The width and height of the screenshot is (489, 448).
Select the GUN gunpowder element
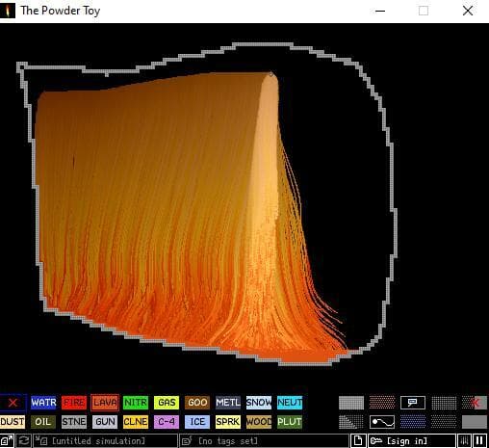click(x=105, y=422)
